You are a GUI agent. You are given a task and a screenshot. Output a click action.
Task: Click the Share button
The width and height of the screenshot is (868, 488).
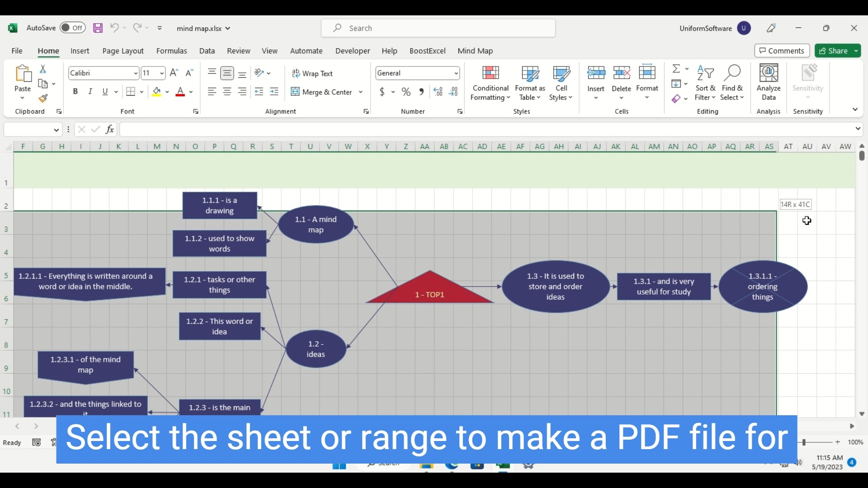click(834, 51)
